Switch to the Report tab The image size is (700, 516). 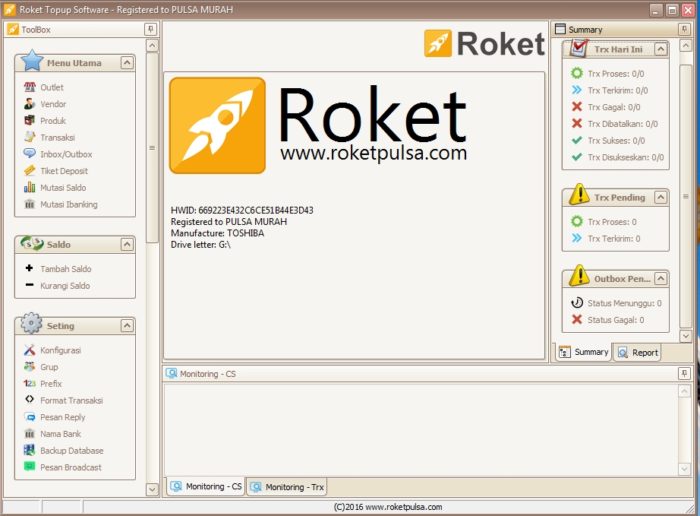tap(637, 353)
